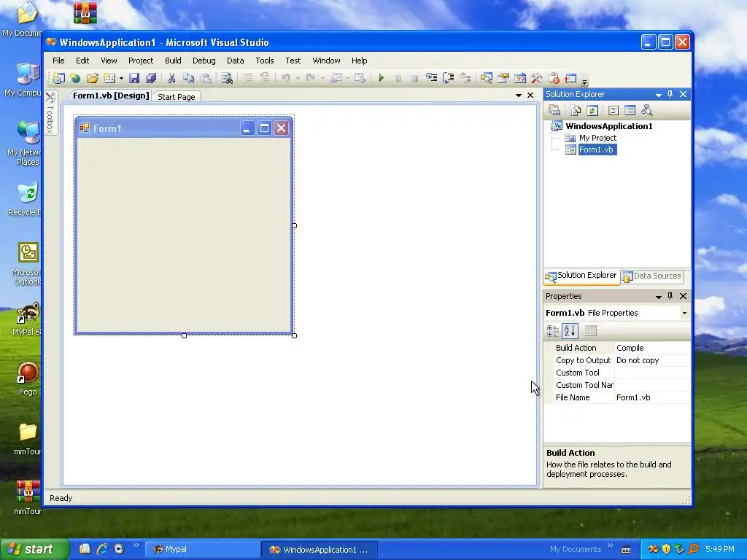Select Form1.vb in Solution Explorer tree

point(596,149)
